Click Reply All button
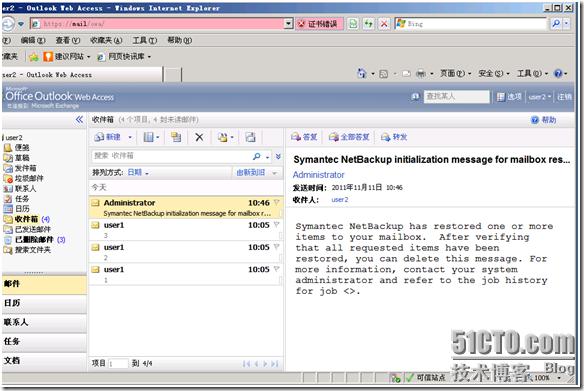Screen dimensions: 584x391 349,137
